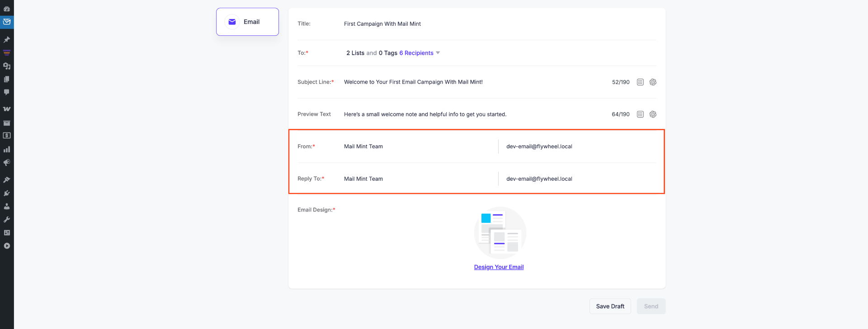Open Media library icon in sidebar
The height and width of the screenshot is (329, 868).
(x=7, y=66)
